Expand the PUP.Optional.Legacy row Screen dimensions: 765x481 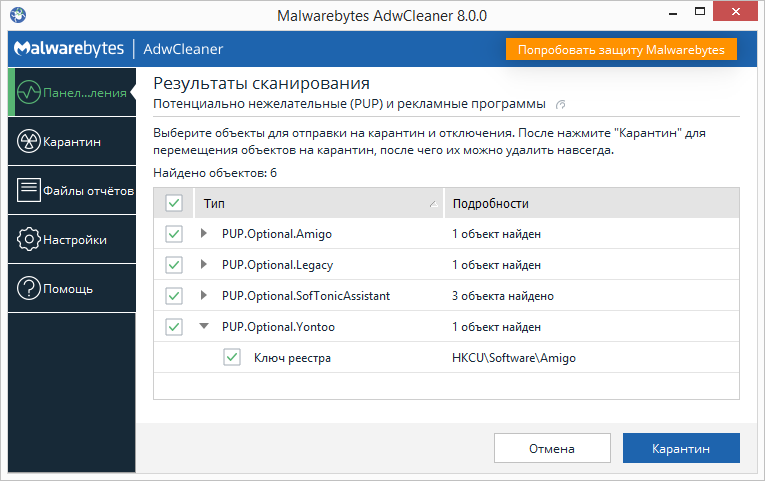click(204, 265)
